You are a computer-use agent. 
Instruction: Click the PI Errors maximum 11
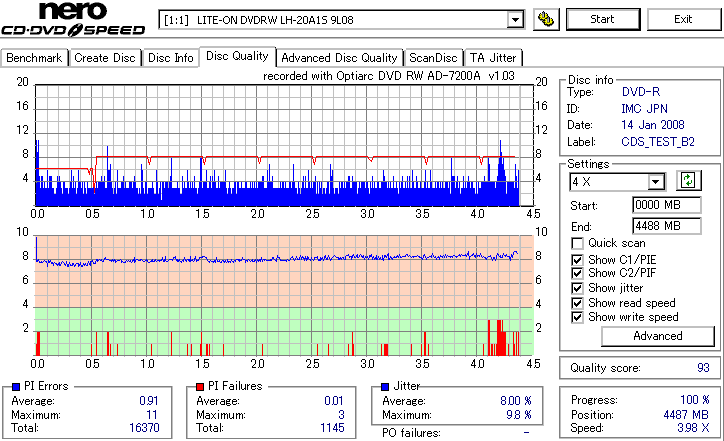click(152, 415)
